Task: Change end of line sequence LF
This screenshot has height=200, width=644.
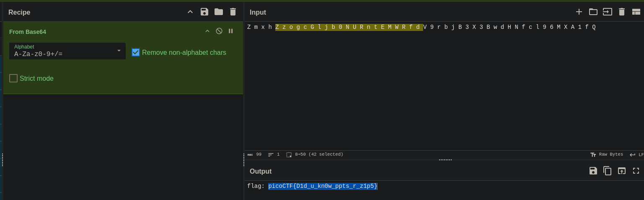Action: (x=636, y=154)
